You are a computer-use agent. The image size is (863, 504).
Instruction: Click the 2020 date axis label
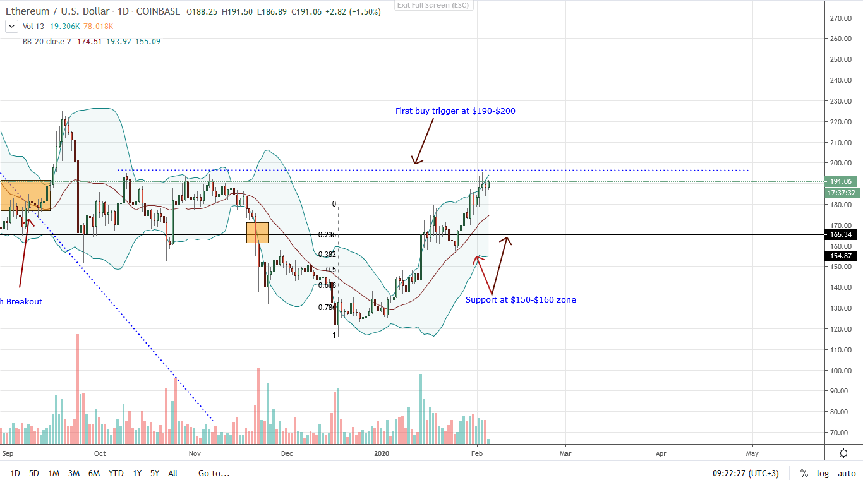[x=382, y=453]
